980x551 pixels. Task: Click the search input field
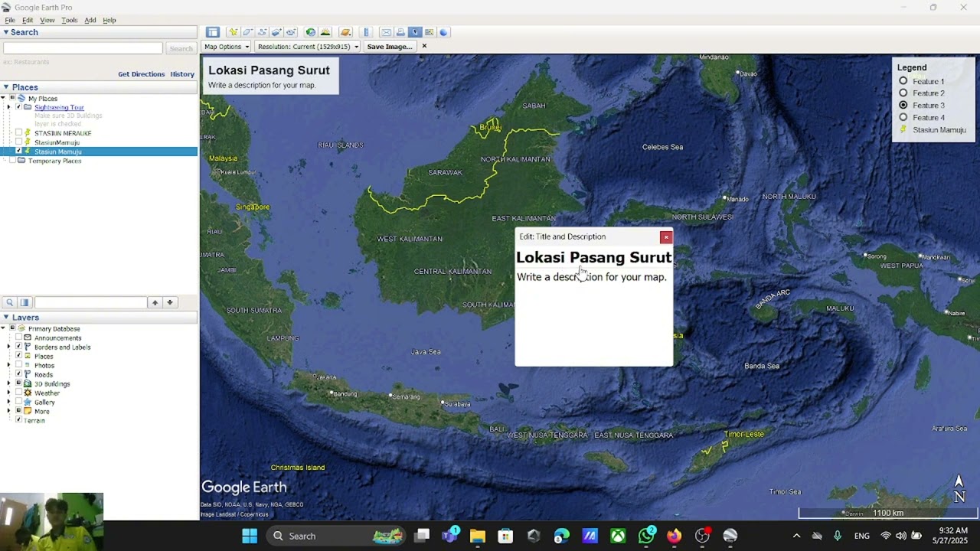click(83, 48)
